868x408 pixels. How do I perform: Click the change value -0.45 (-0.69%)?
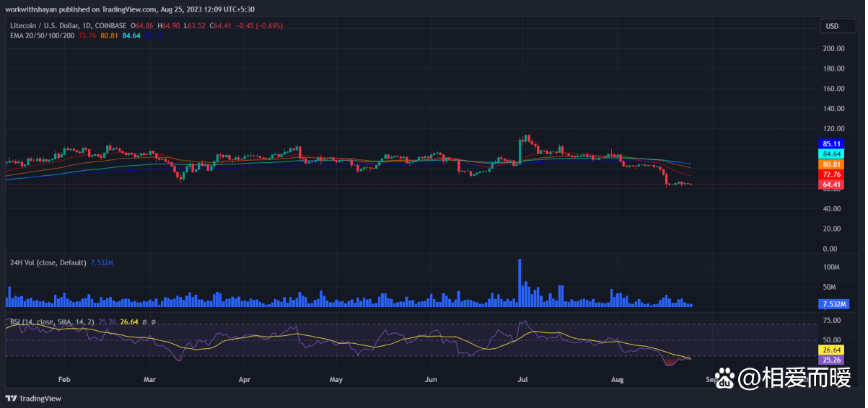[x=258, y=25]
